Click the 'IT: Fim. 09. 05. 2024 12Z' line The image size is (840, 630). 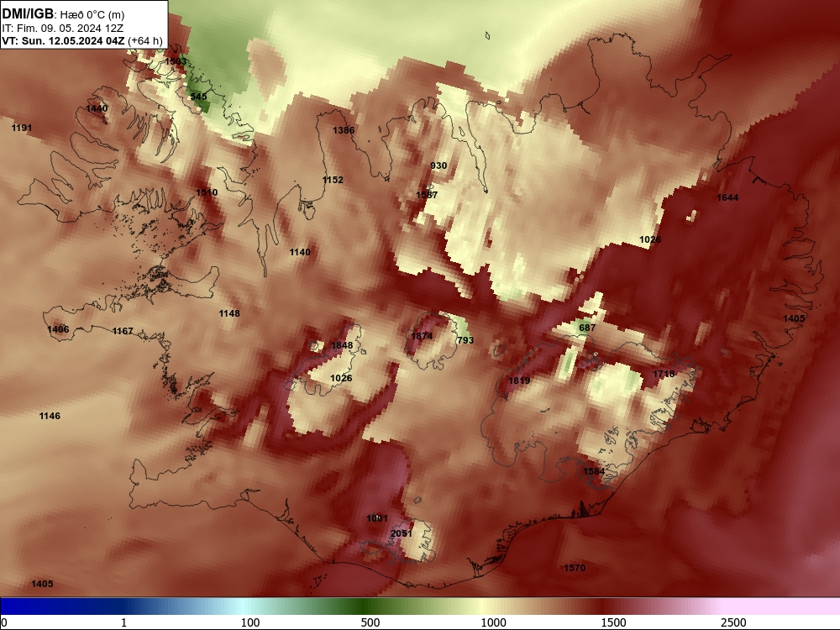[x=63, y=29]
